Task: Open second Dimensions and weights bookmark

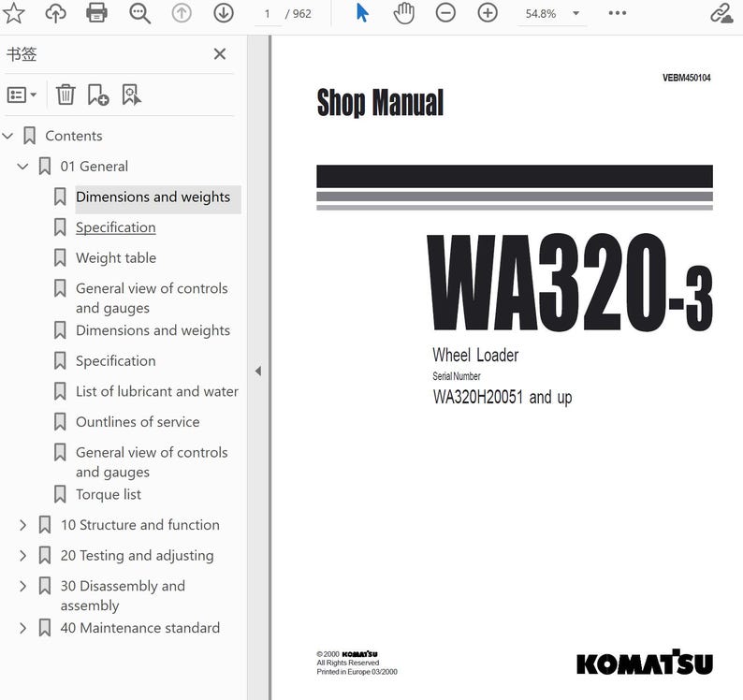Action: click(153, 330)
